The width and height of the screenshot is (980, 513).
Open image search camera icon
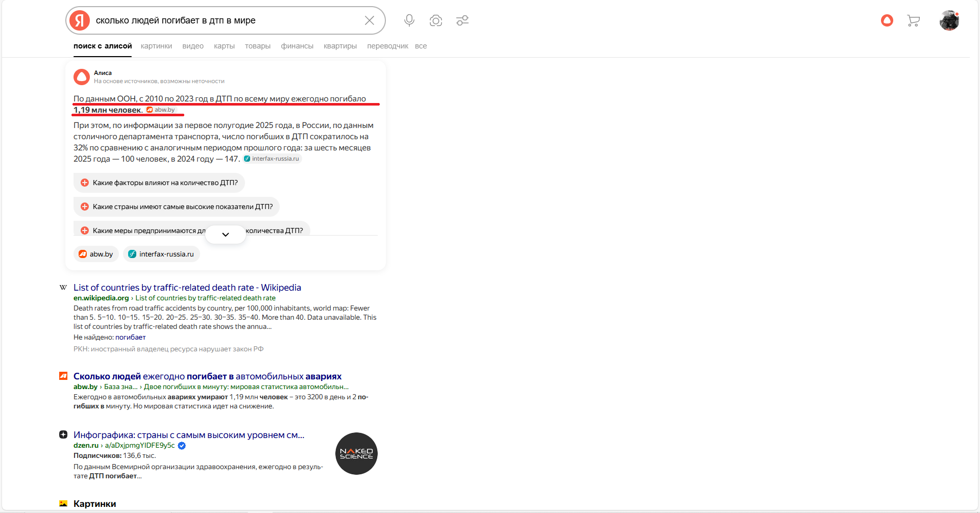pos(435,20)
